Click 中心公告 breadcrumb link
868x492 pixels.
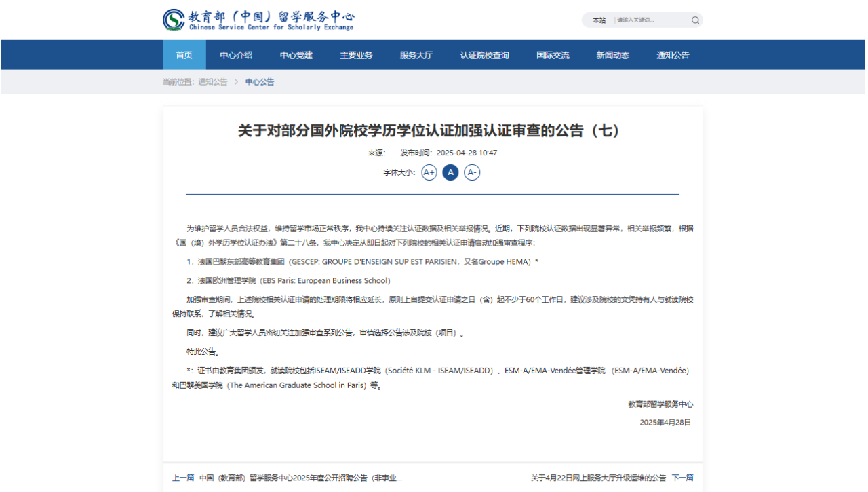click(x=260, y=82)
